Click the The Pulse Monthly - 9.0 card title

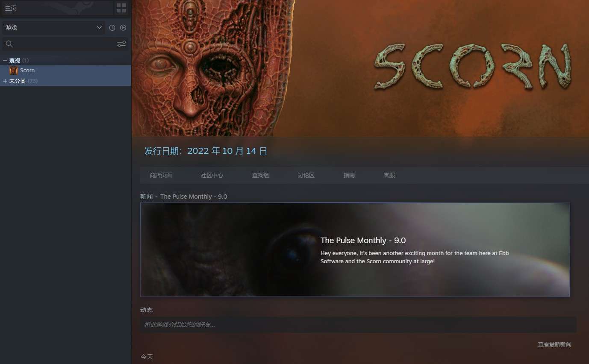click(363, 240)
